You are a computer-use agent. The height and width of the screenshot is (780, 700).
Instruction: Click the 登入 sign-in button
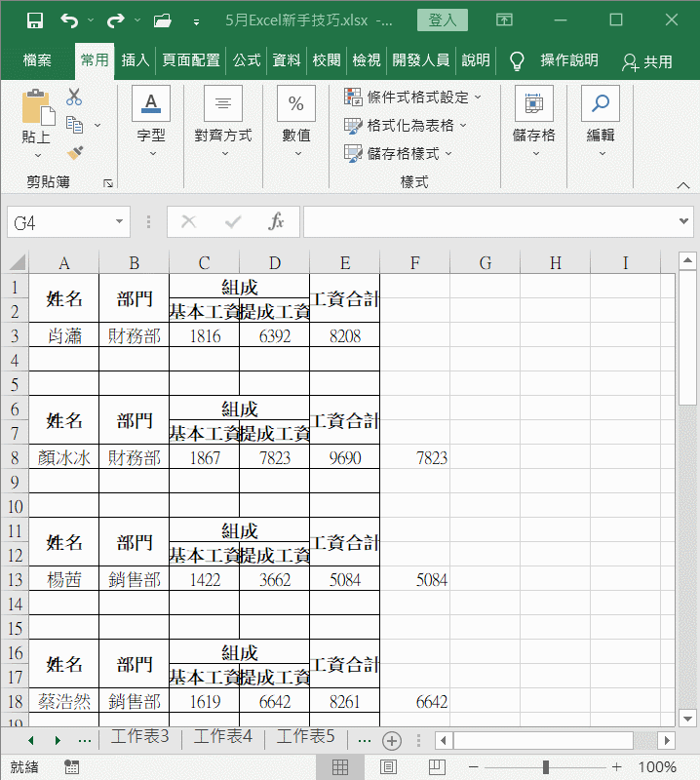pos(442,20)
